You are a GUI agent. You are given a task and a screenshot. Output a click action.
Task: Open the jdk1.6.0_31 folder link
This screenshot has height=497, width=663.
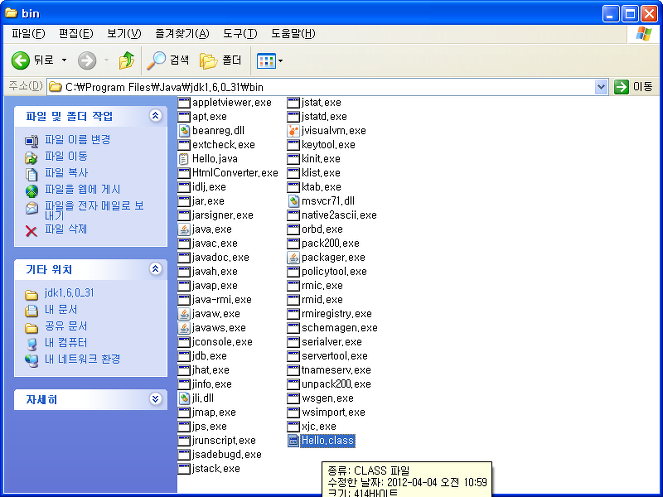[x=69, y=293]
